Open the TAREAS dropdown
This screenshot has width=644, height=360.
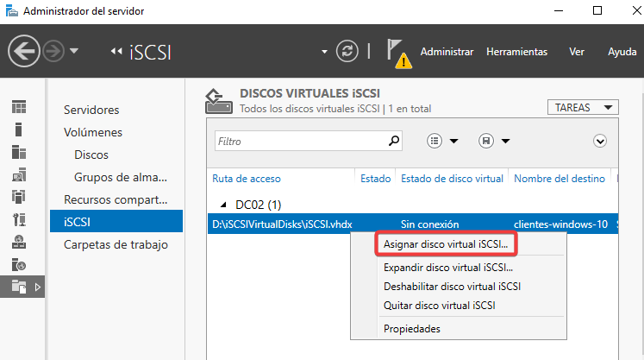pos(583,108)
